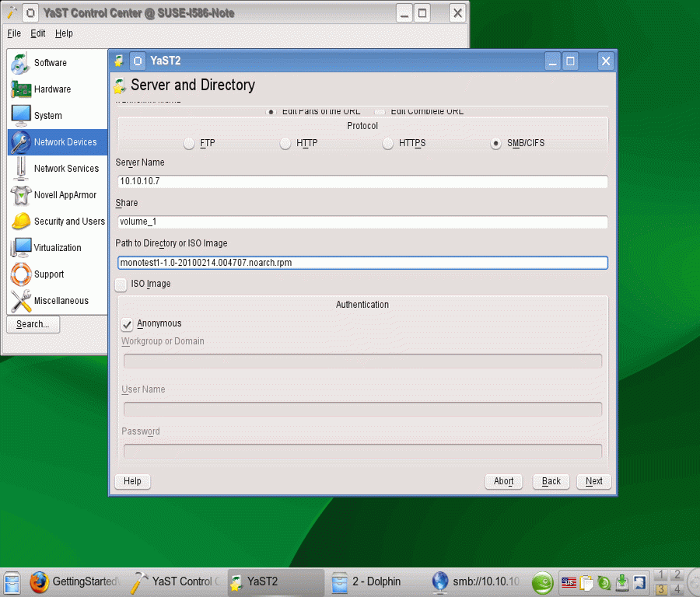Click into the Server Name field

[362, 181]
